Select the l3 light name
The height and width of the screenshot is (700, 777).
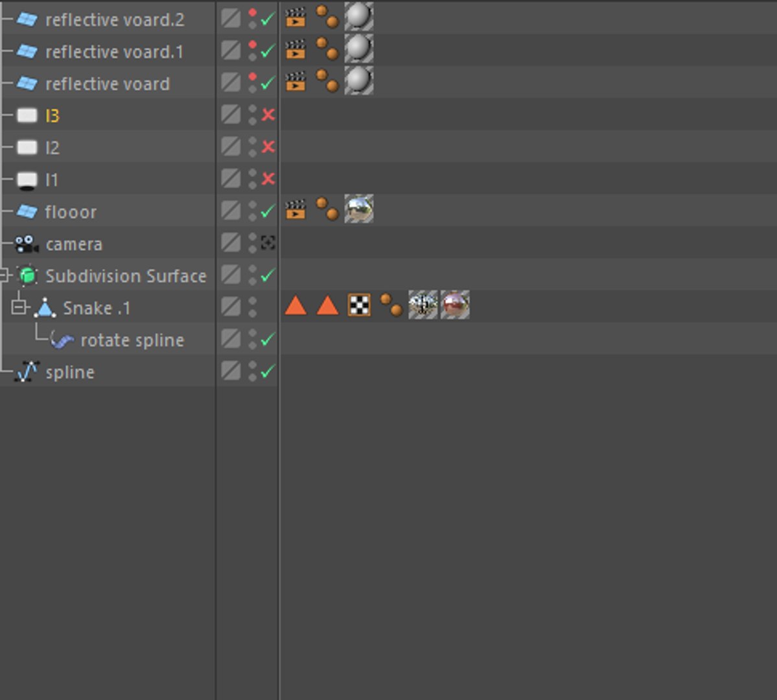coord(52,116)
